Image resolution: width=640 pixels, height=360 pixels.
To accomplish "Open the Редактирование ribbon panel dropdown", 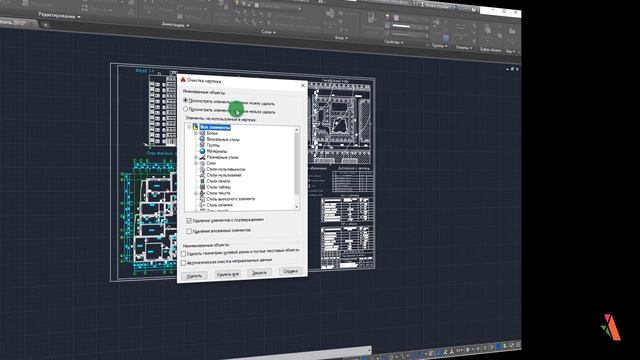I will 59,16.
